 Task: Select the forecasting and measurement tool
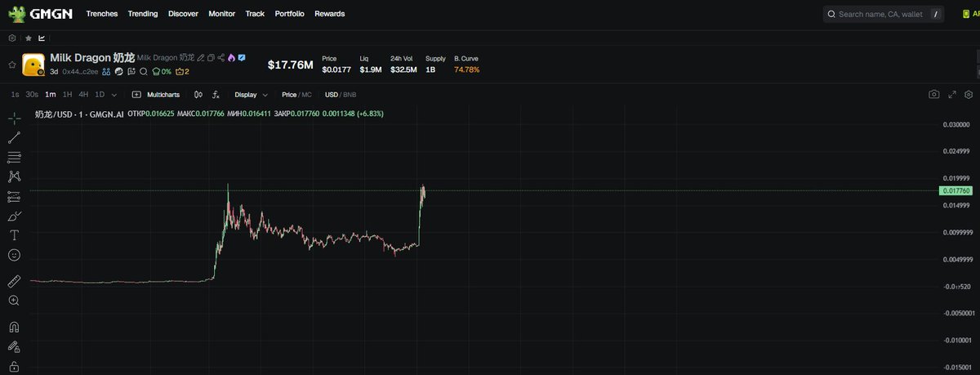pyautogui.click(x=14, y=196)
